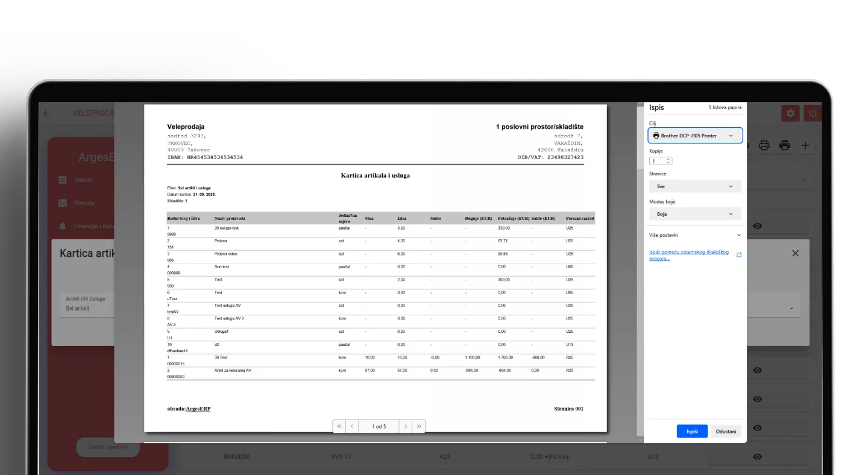Jump to last page of print preview

419,426
